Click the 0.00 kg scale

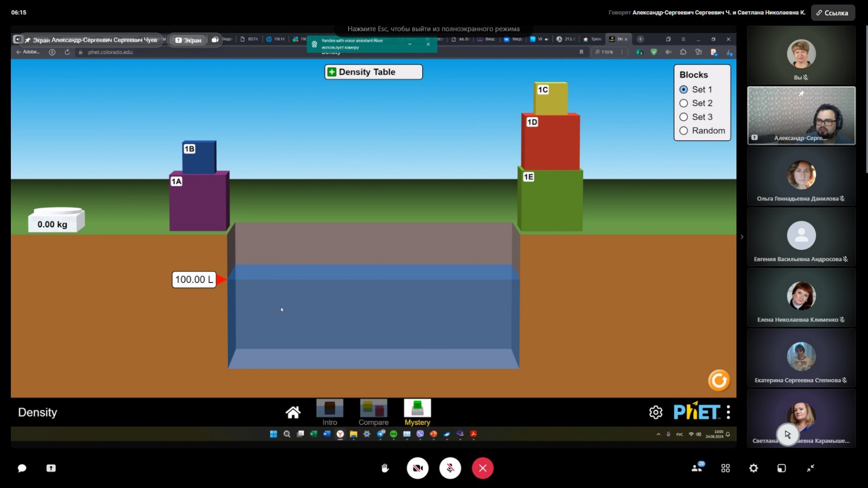click(x=56, y=220)
